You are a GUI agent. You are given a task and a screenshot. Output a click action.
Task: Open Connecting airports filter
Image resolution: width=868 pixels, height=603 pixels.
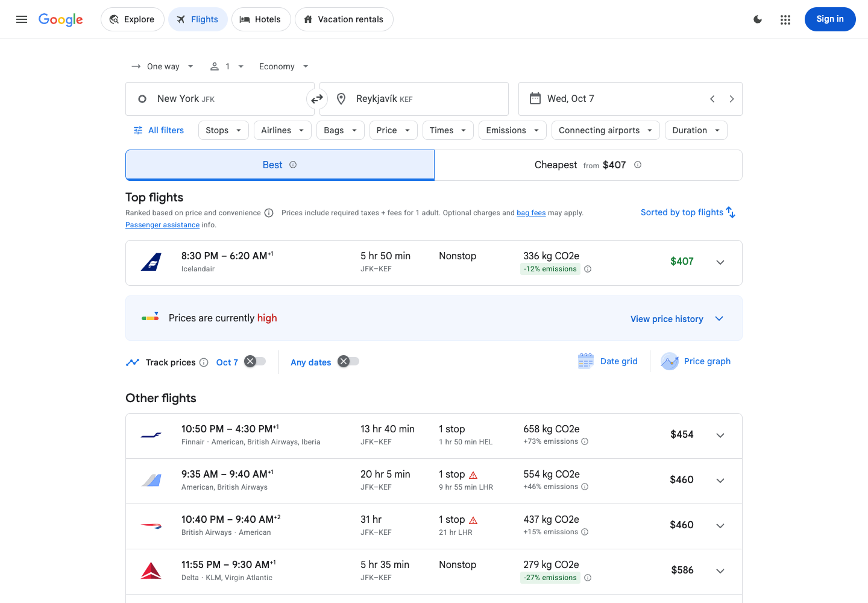[606, 130]
